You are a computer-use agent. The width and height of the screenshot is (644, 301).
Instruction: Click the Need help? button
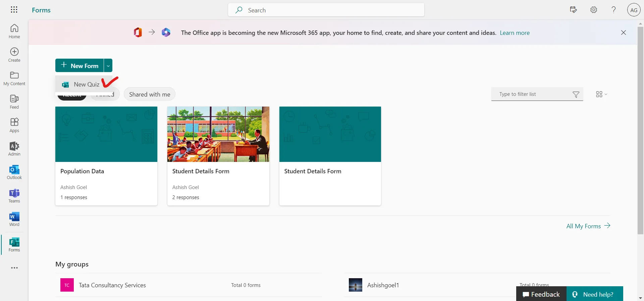coord(595,294)
